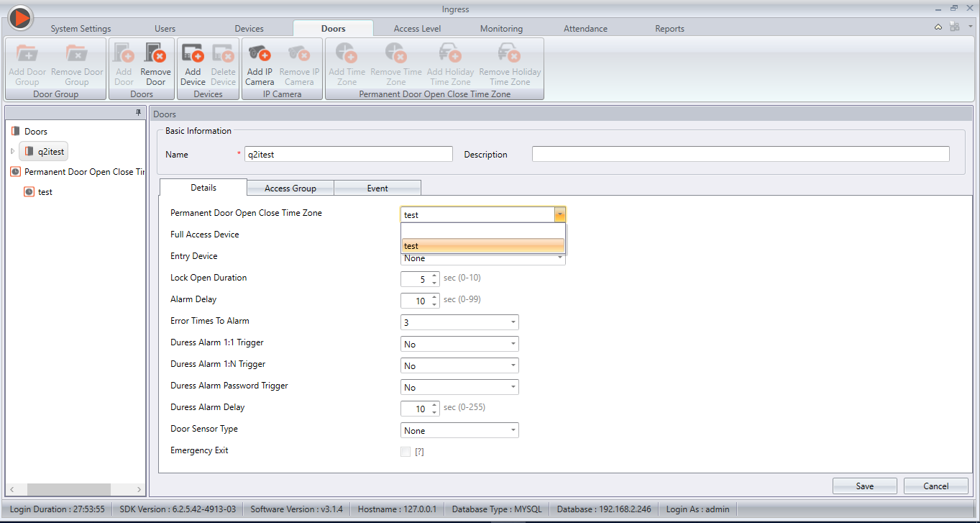Open the orange Ingress application menu button
This screenshot has height=523, width=980.
tap(21, 17)
